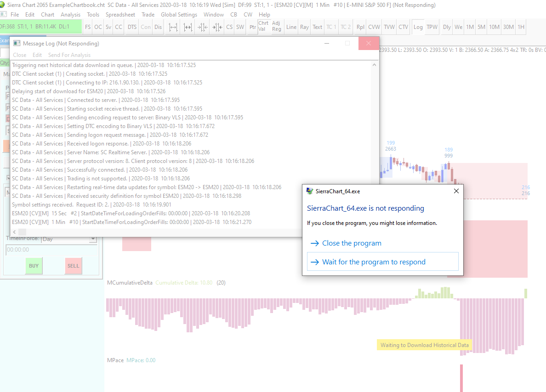Open the Global Settings menu
546x392 pixels.
point(179,15)
